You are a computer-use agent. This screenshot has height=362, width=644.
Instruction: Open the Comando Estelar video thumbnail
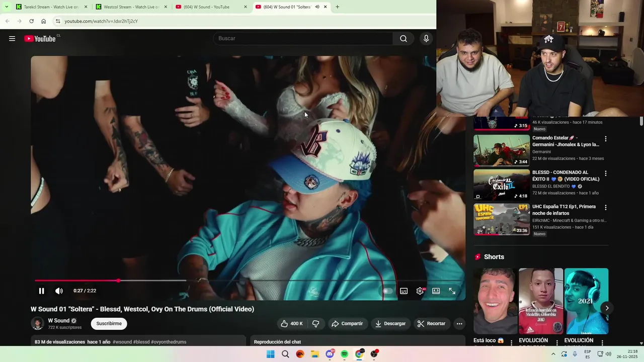click(502, 150)
